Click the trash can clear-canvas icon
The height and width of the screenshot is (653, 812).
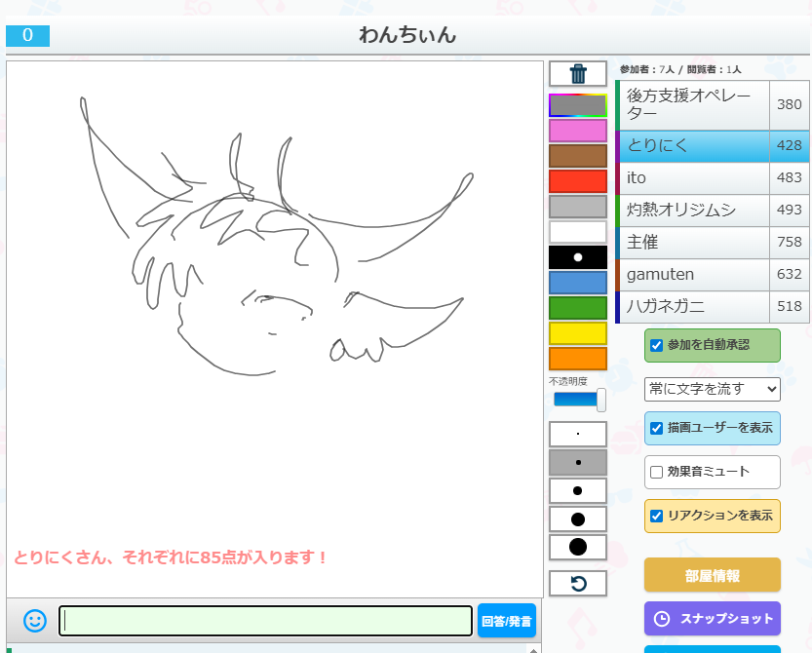coord(578,74)
